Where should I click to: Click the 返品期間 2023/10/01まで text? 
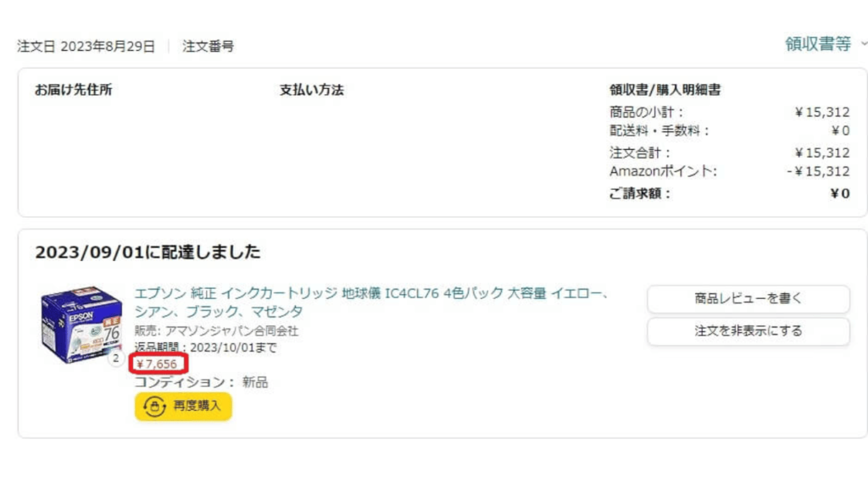(205, 347)
